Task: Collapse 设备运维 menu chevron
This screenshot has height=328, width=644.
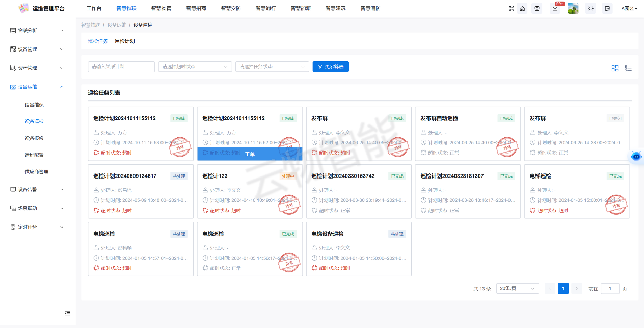Action: coord(62,87)
